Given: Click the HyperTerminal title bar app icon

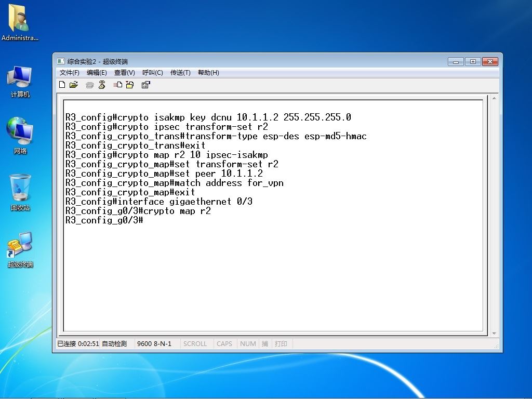Looking at the screenshot, I should pos(61,61).
